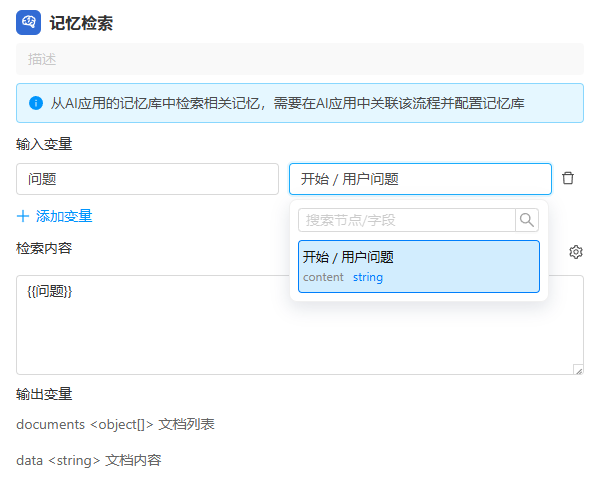Image resolution: width=600 pixels, height=495 pixels.
Task: Click the 问题 variable name field
Action: [147, 179]
